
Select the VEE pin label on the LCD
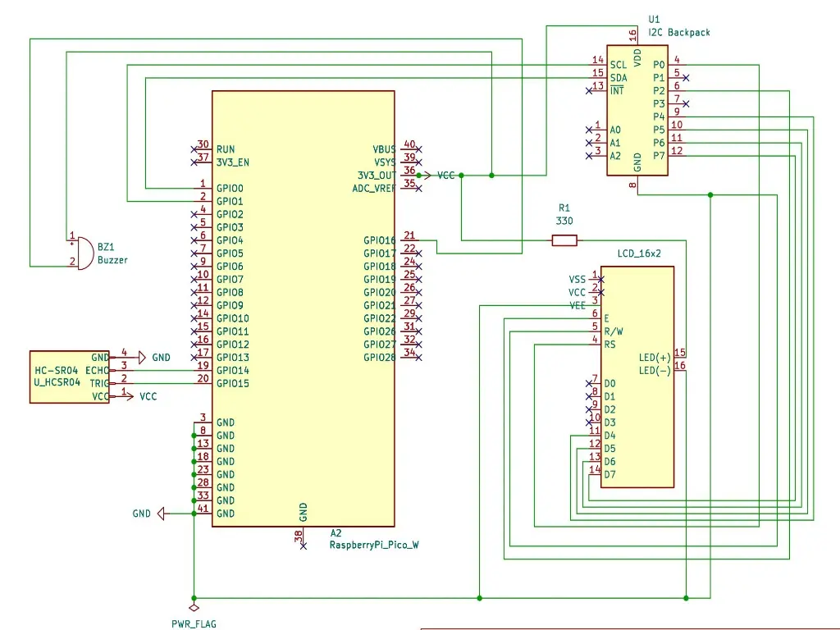coord(577,306)
